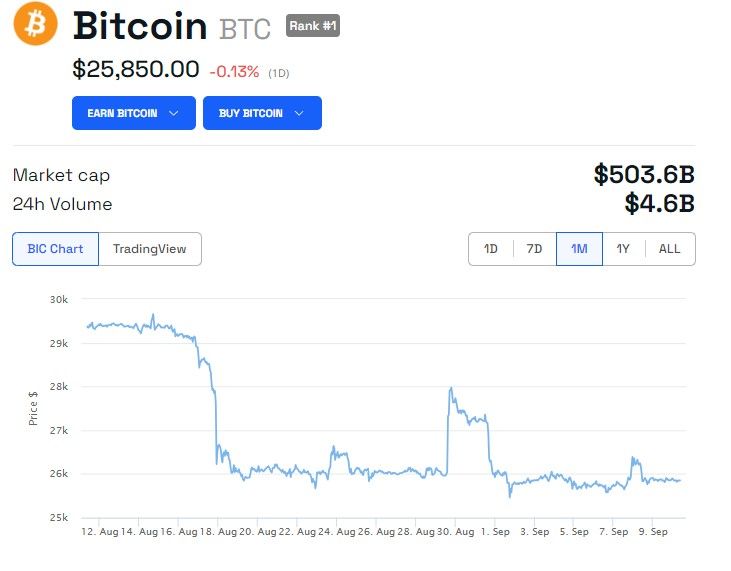The height and width of the screenshot is (571, 731).
Task: Switch to the BIC Chart tab
Action: (55, 249)
